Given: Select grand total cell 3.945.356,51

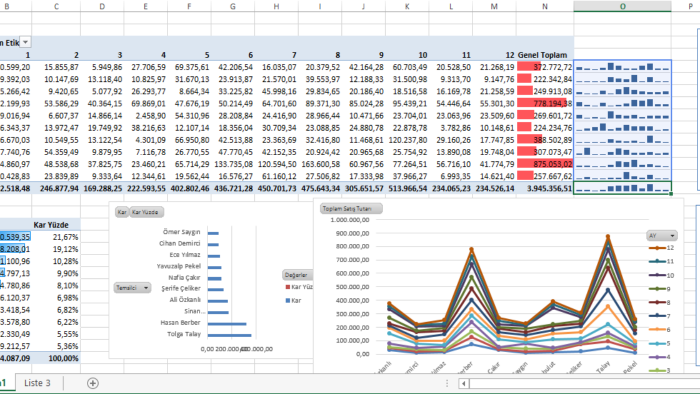Looking at the screenshot, I should click(x=545, y=188).
